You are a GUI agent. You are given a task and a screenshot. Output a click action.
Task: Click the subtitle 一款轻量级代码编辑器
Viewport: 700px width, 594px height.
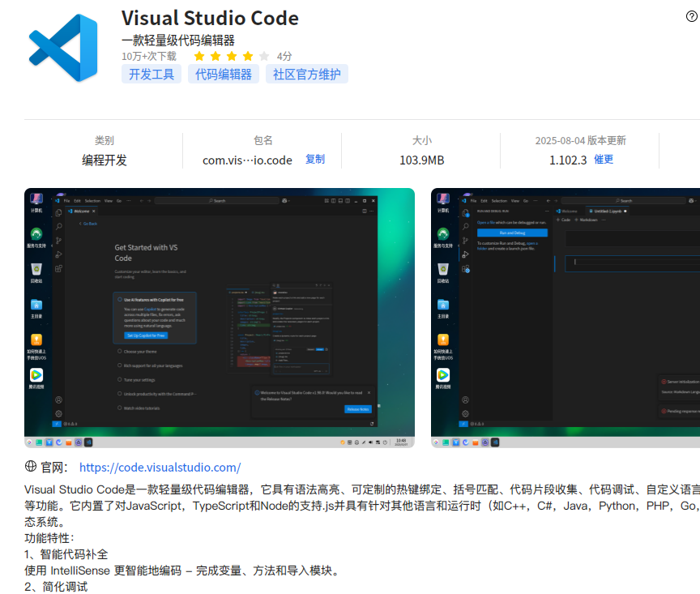tap(178, 41)
